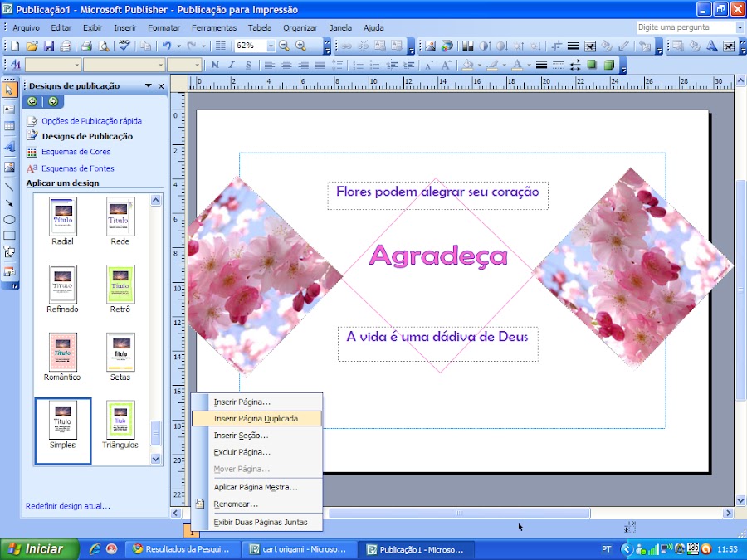Toggle underline (S) formatting
Image resolution: width=747 pixels, height=560 pixels.
pyautogui.click(x=248, y=65)
